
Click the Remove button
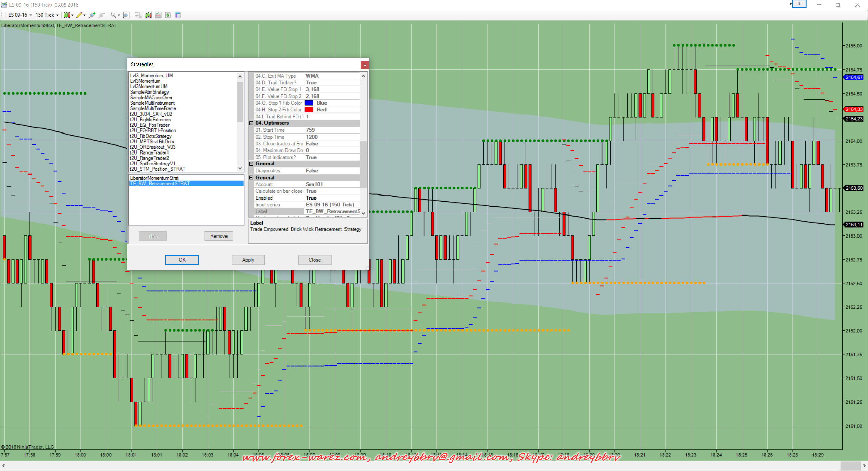(x=219, y=236)
